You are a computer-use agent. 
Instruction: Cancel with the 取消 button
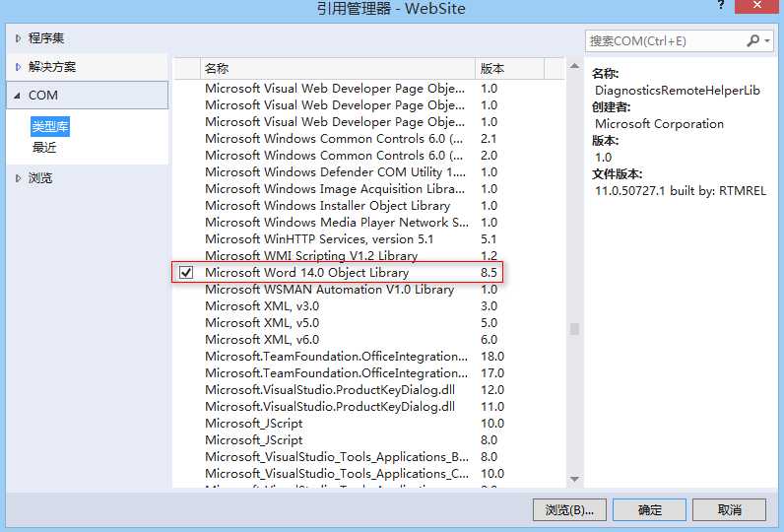click(729, 510)
